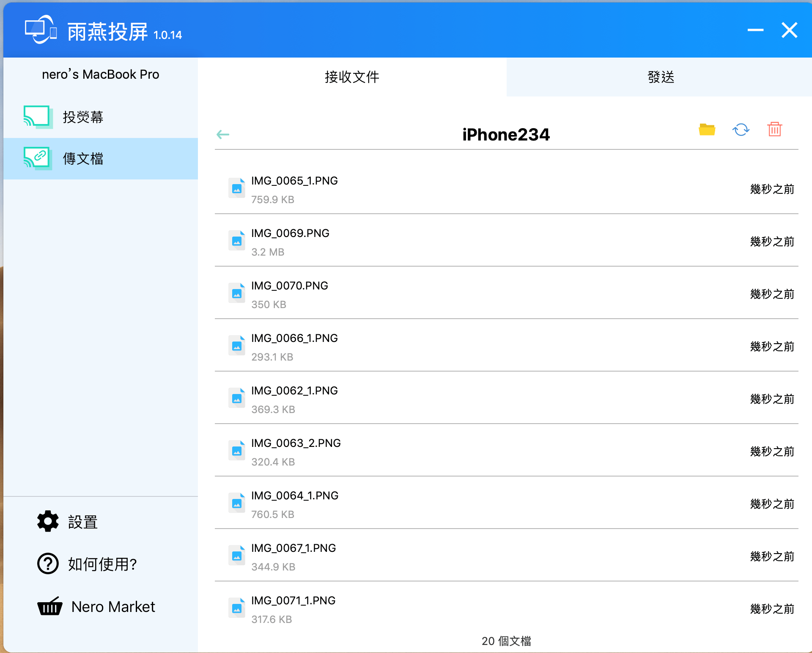Click the Nero Market basket icon
Screen dimensions: 812x653
(x=50, y=606)
